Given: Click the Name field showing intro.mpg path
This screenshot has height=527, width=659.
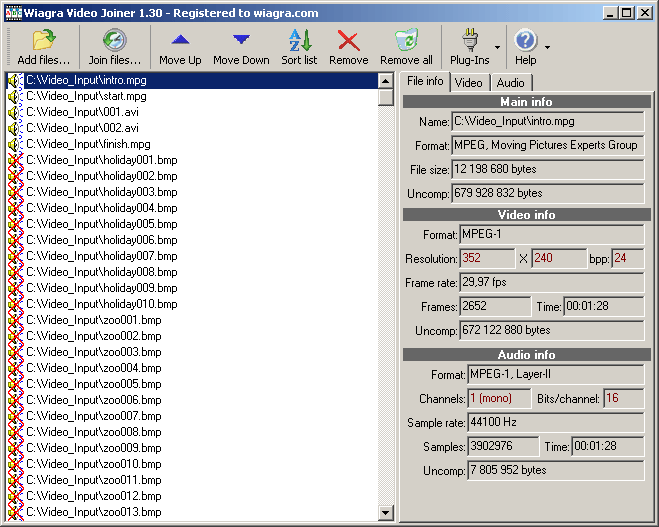Looking at the screenshot, I should pos(548,122).
